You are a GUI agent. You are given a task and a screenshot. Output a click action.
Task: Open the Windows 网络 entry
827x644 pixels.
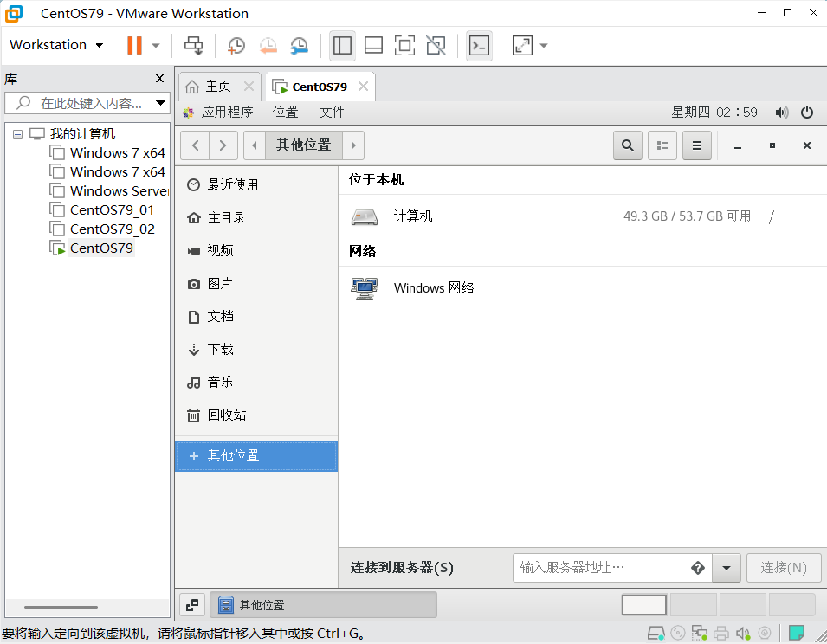click(582, 287)
